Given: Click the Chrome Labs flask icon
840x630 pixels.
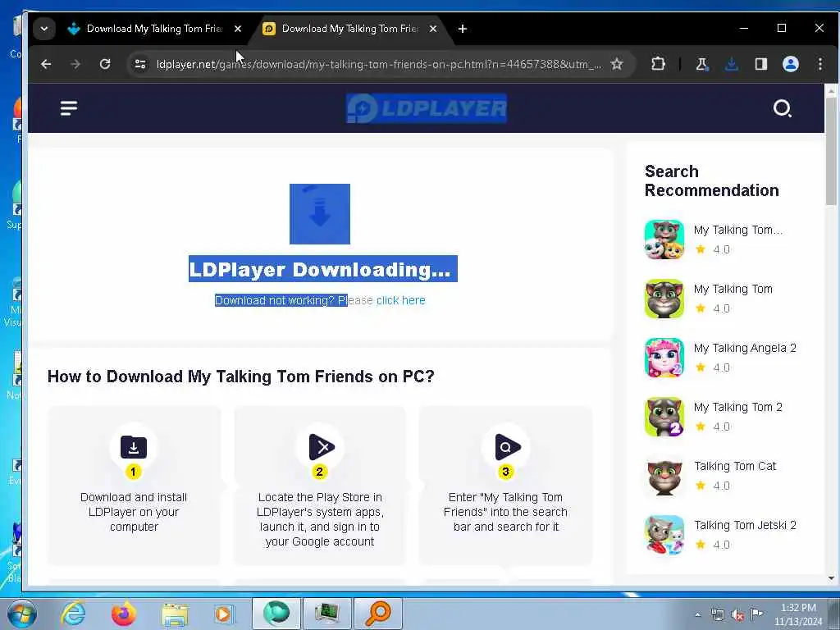Looking at the screenshot, I should 701,64.
